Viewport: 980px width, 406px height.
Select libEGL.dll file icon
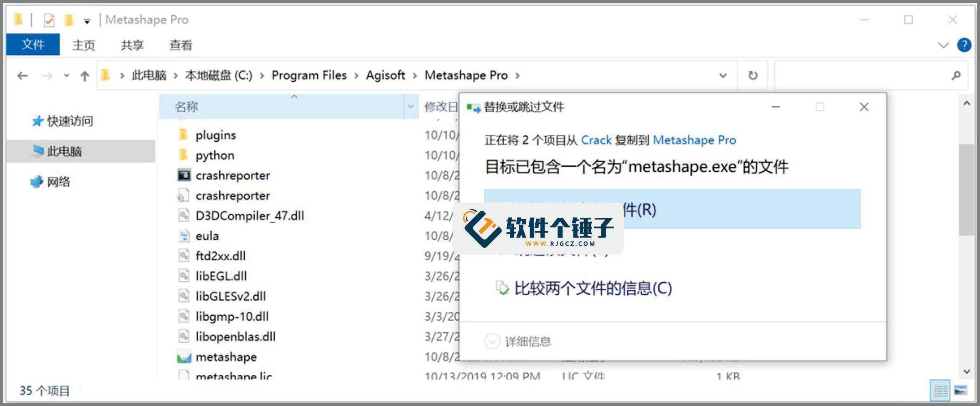[183, 276]
